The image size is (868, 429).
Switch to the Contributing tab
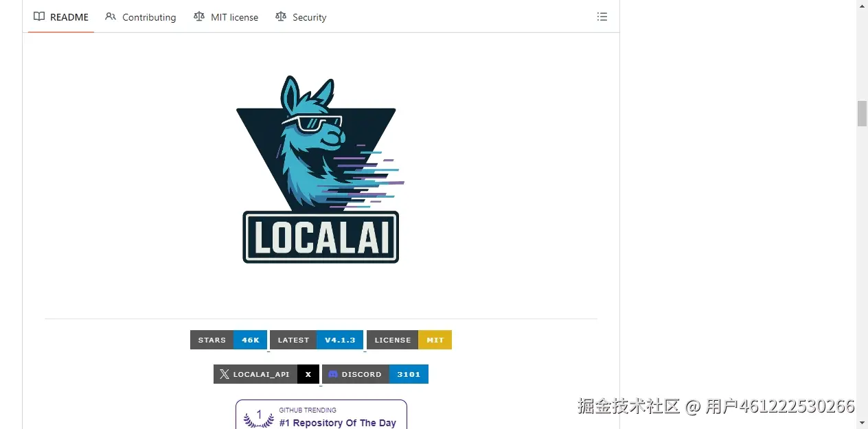click(141, 17)
